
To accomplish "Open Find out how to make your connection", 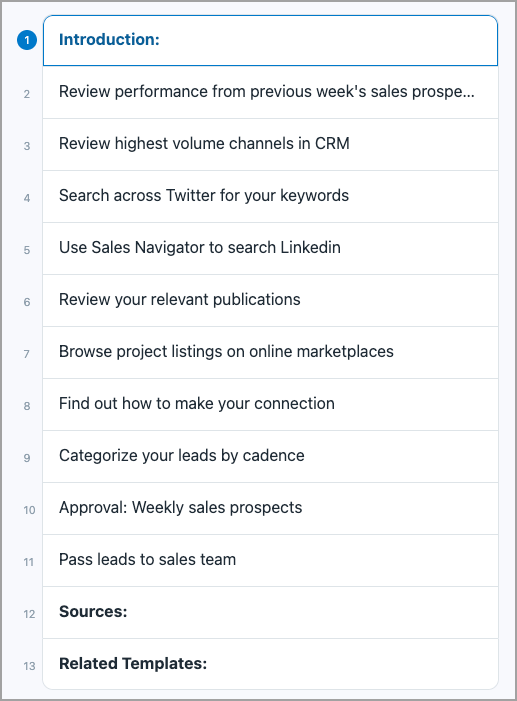I will 270,404.
